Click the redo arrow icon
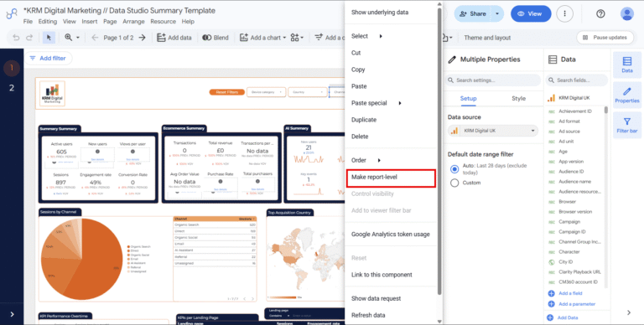The width and height of the screenshot is (644, 325). pos(29,38)
